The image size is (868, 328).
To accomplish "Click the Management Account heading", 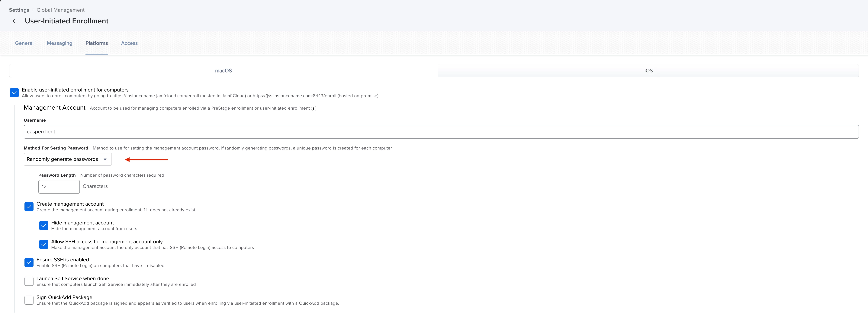I will (55, 108).
